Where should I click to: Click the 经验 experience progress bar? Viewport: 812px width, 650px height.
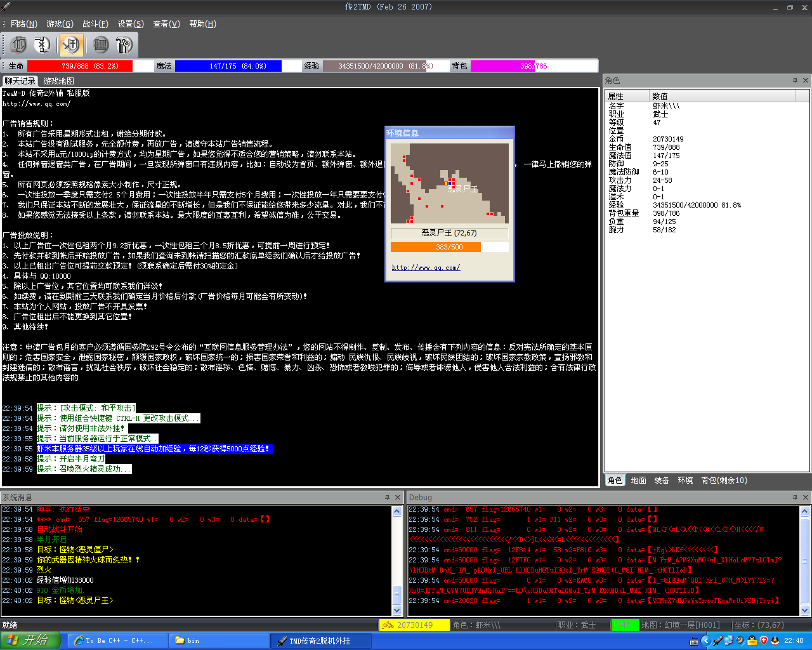coord(386,66)
